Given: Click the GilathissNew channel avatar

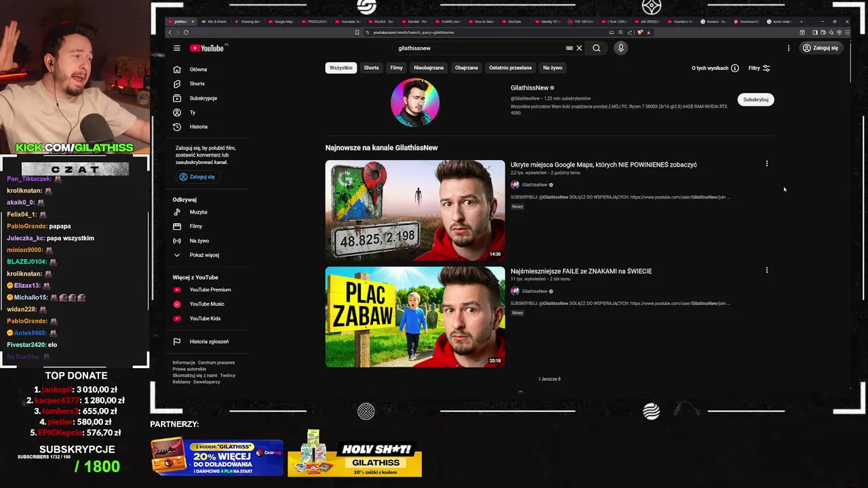Looking at the screenshot, I should [415, 102].
